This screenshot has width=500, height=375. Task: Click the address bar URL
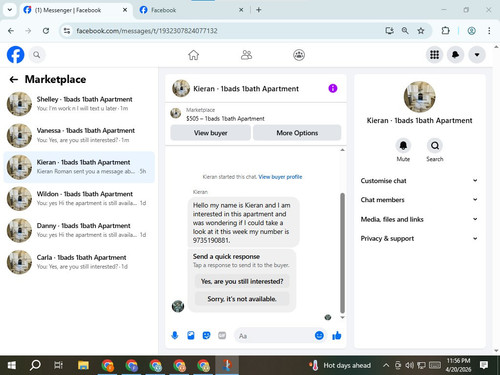[x=147, y=31]
